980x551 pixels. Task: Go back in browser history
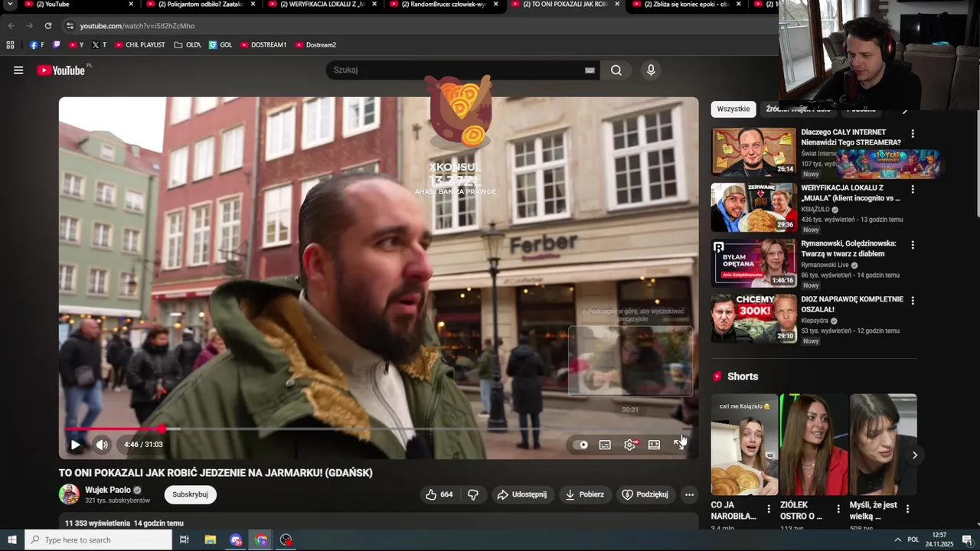11,26
